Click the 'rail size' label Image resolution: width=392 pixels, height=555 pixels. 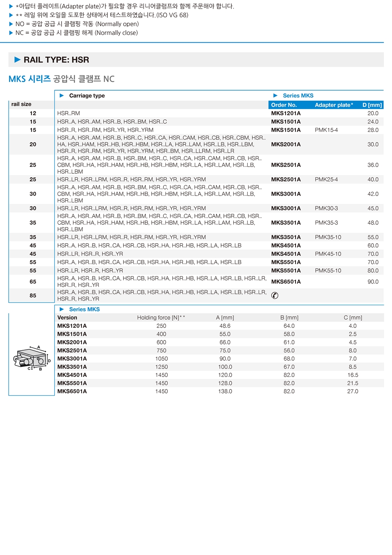click(21, 104)
